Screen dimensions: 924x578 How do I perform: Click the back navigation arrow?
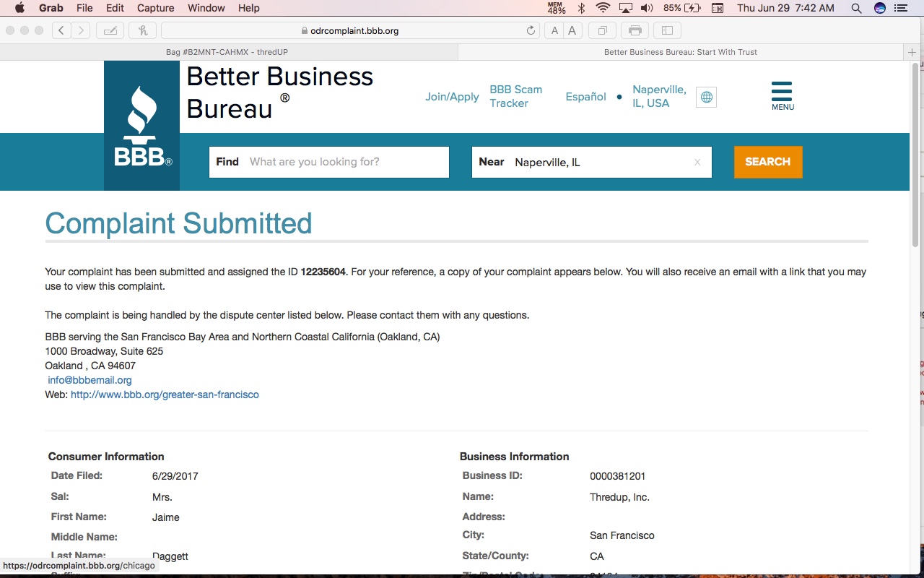point(62,30)
